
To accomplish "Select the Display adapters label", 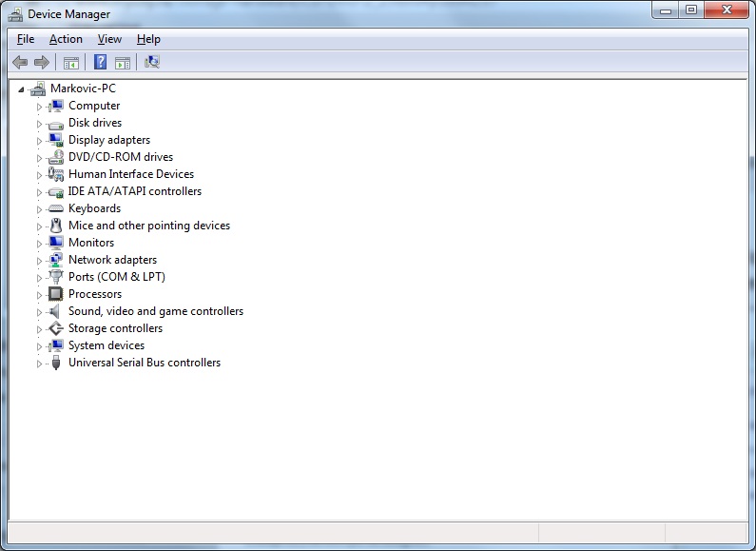I will pyautogui.click(x=109, y=140).
